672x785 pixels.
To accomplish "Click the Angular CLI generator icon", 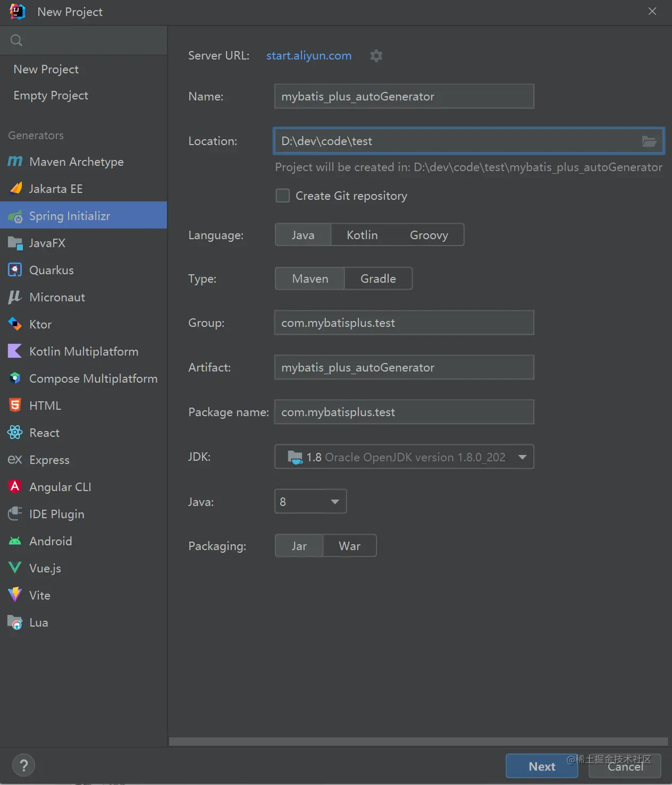I will coord(15,487).
